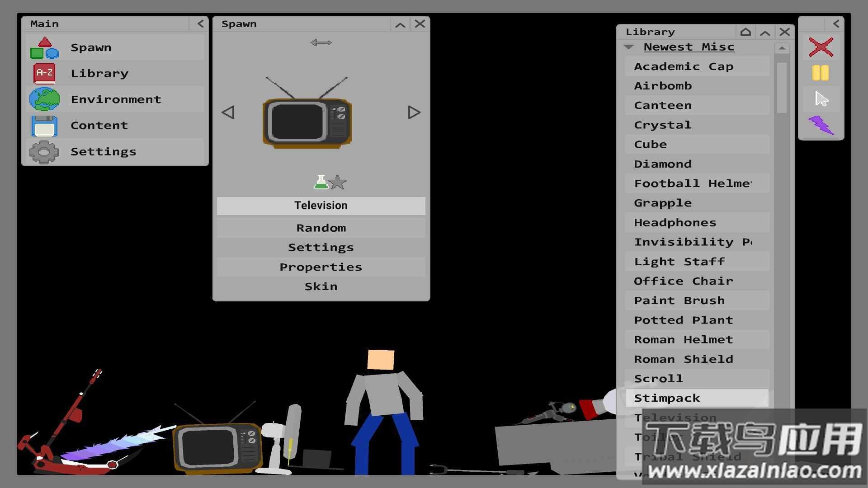
Task: Click the Library home icon
Action: pos(745,32)
